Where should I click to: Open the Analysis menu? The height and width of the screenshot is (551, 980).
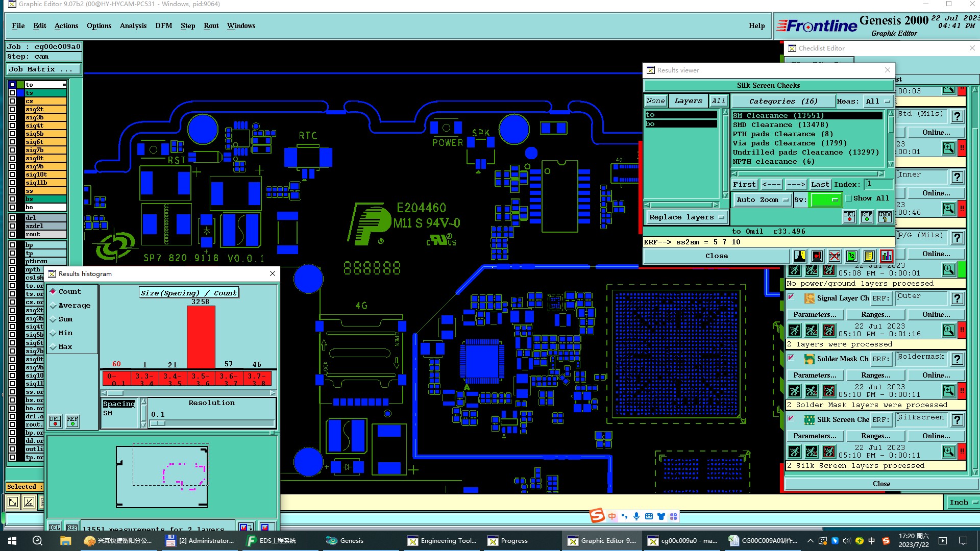point(133,26)
